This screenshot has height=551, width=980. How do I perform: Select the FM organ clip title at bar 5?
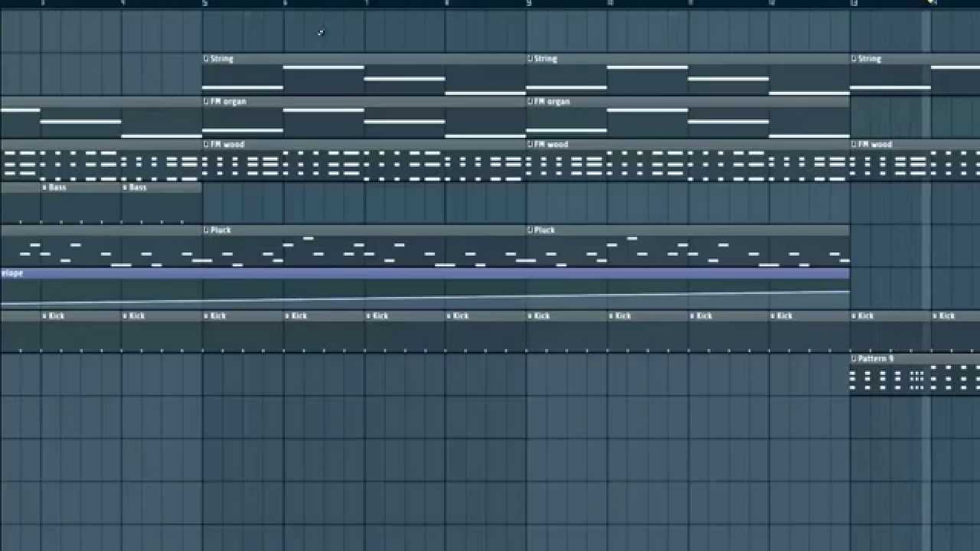tap(229, 102)
